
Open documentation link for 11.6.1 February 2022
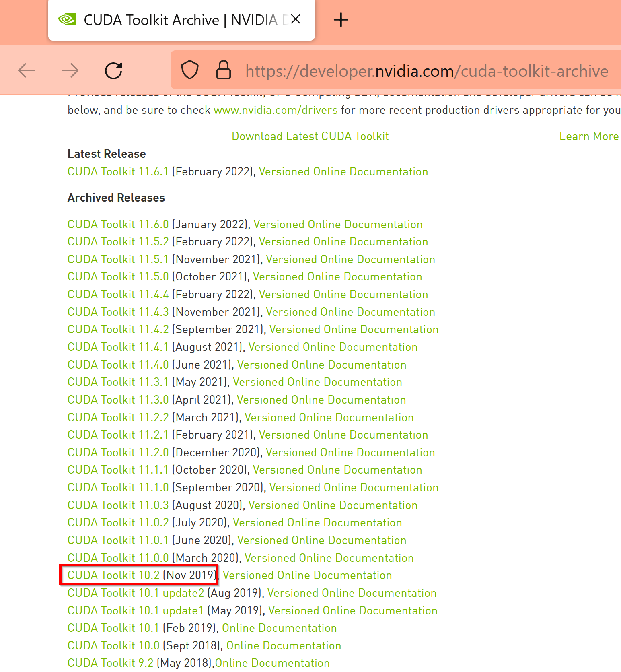click(343, 172)
